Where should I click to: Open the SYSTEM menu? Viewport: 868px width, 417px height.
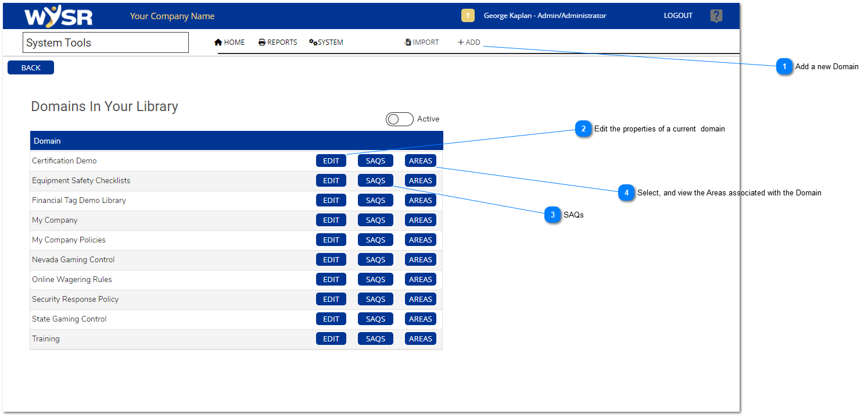click(330, 42)
